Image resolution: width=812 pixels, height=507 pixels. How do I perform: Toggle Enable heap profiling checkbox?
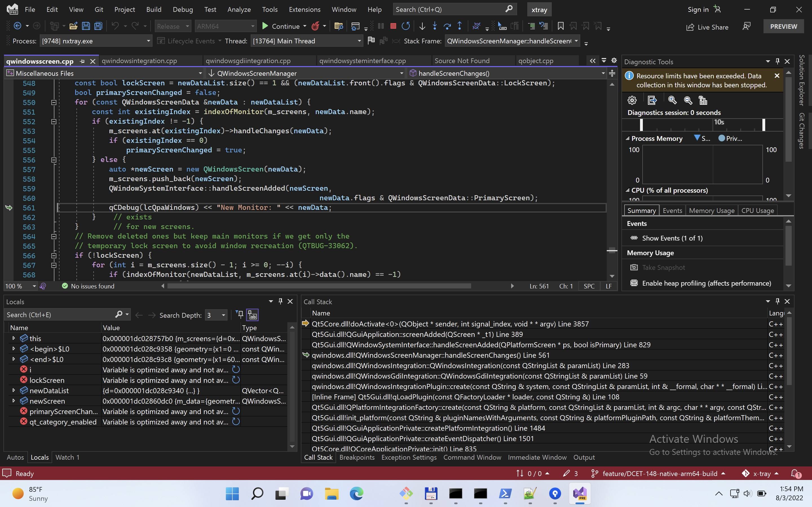pos(633,283)
